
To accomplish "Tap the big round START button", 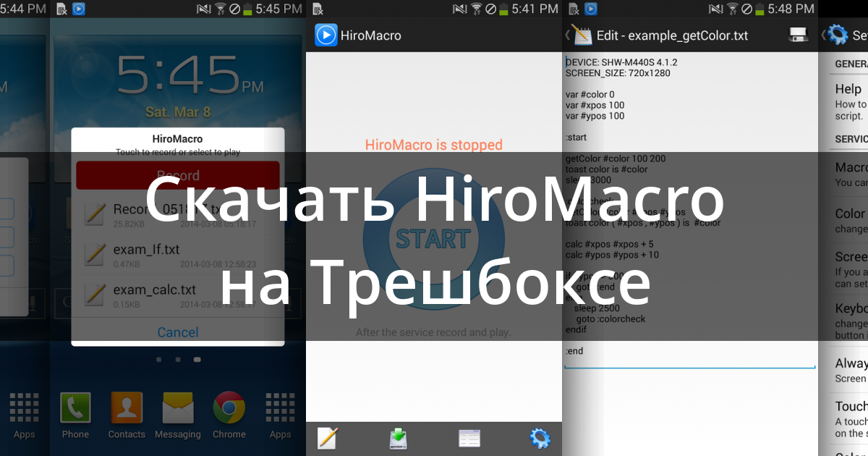I will (x=433, y=238).
